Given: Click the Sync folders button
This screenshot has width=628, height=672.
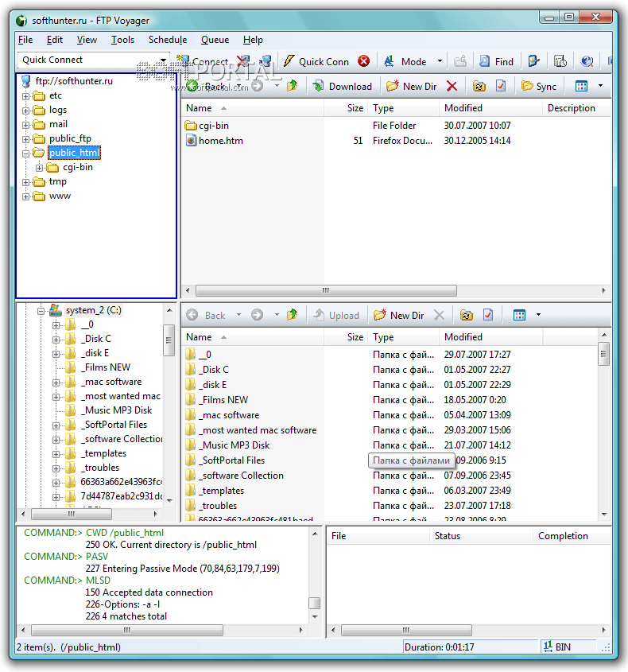Looking at the screenshot, I should pos(538,86).
